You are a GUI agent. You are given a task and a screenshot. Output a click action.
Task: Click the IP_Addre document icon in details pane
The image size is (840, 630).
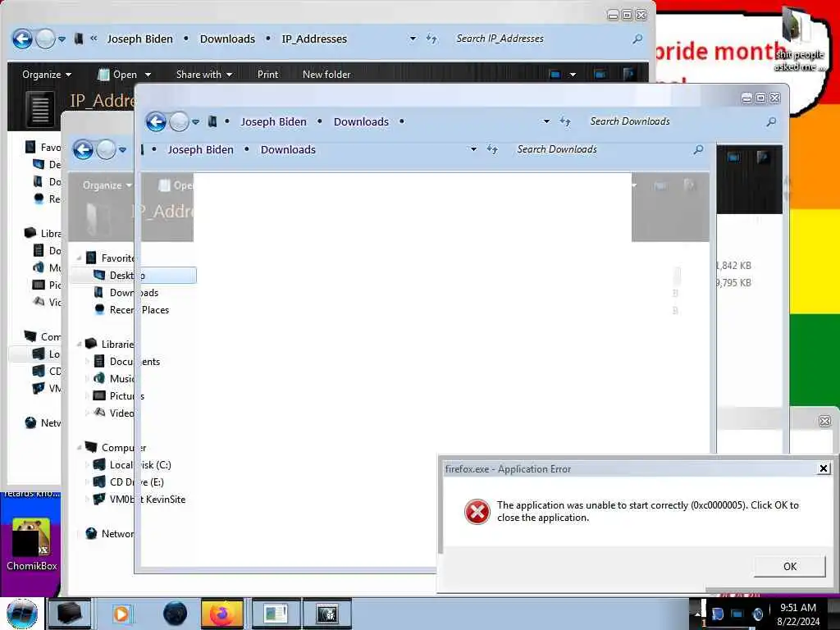(x=40, y=109)
